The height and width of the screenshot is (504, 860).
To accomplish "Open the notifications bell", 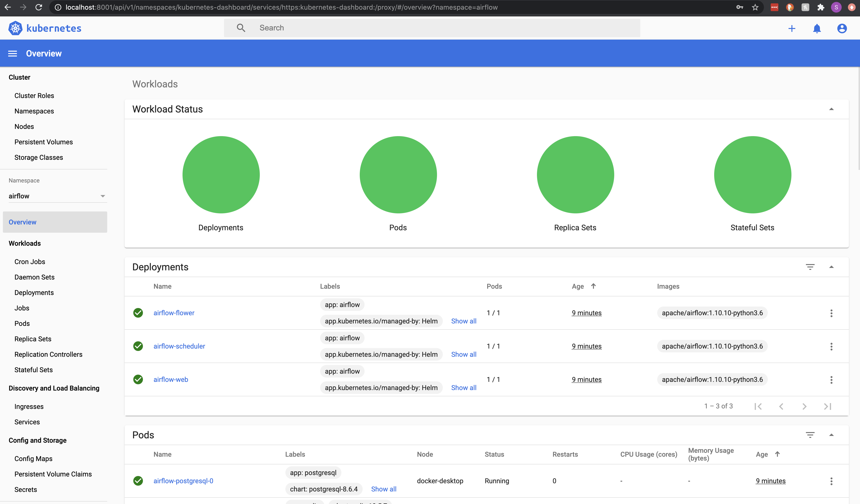I will 817,28.
